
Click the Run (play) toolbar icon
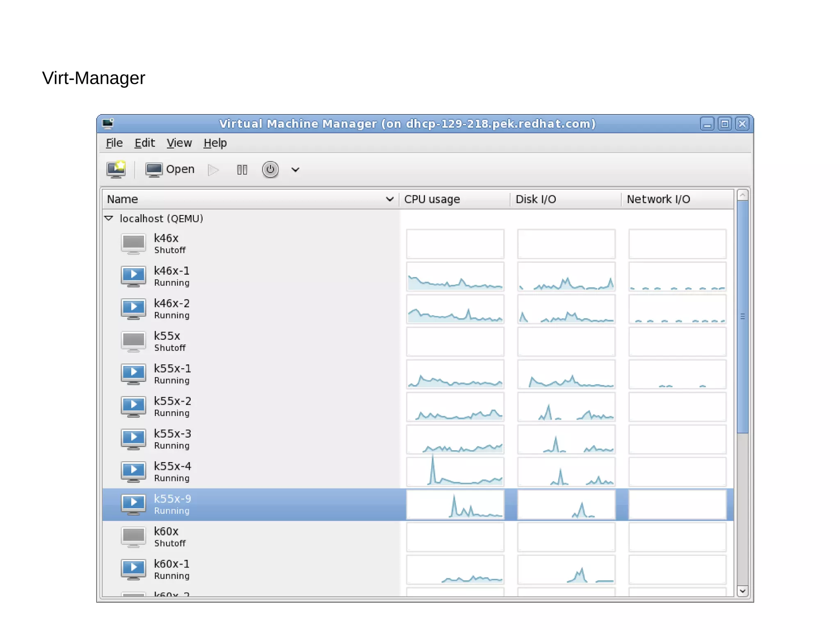[x=213, y=170]
